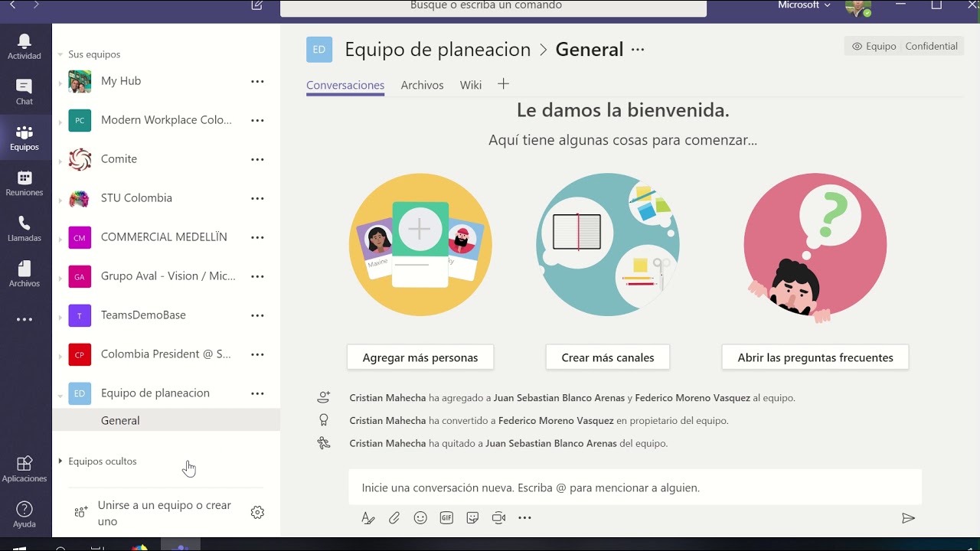This screenshot has height=551, width=980.
Task: Send the message with the arrow icon
Action: pyautogui.click(x=908, y=518)
